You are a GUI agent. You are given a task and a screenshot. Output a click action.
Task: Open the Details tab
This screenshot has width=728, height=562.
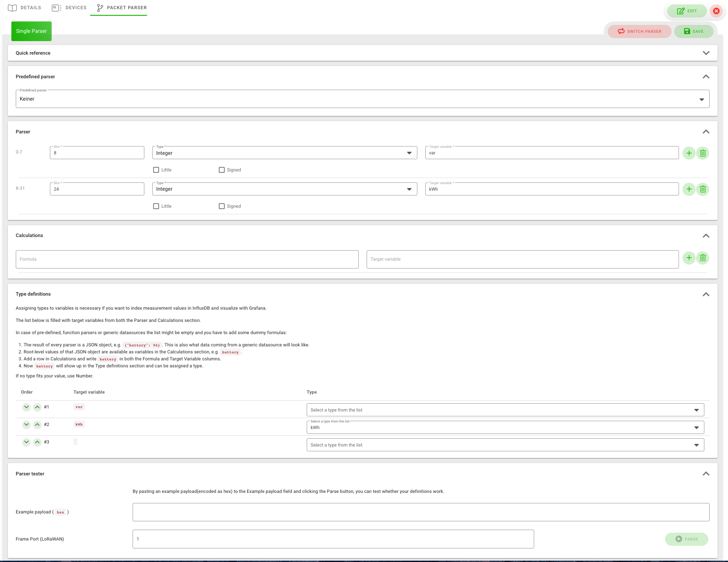[x=25, y=8]
